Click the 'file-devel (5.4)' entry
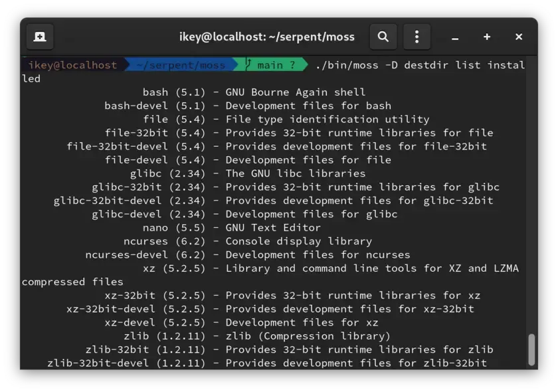The height and width of the screenshot is (392, 558). click(155, 160)
